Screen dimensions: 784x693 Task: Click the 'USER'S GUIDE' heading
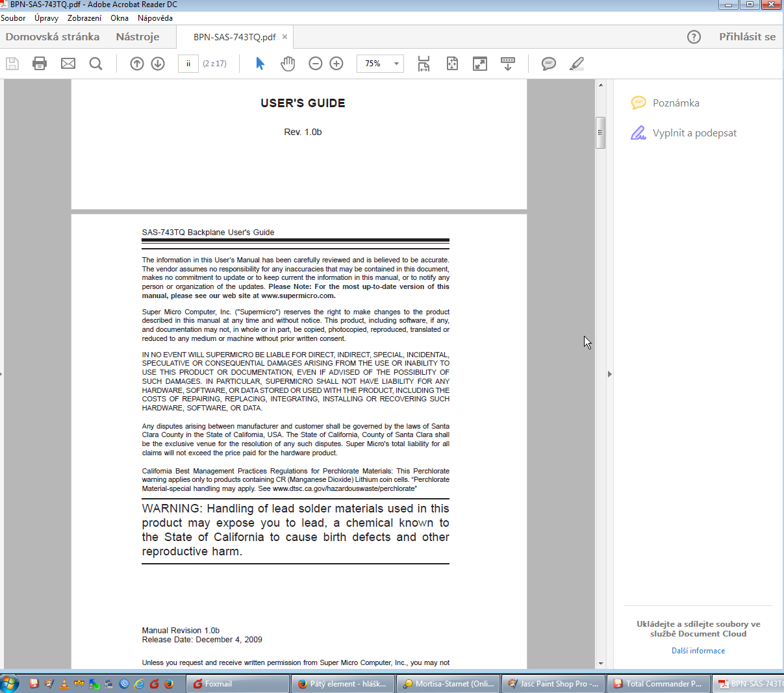click(x=303, y=103)
